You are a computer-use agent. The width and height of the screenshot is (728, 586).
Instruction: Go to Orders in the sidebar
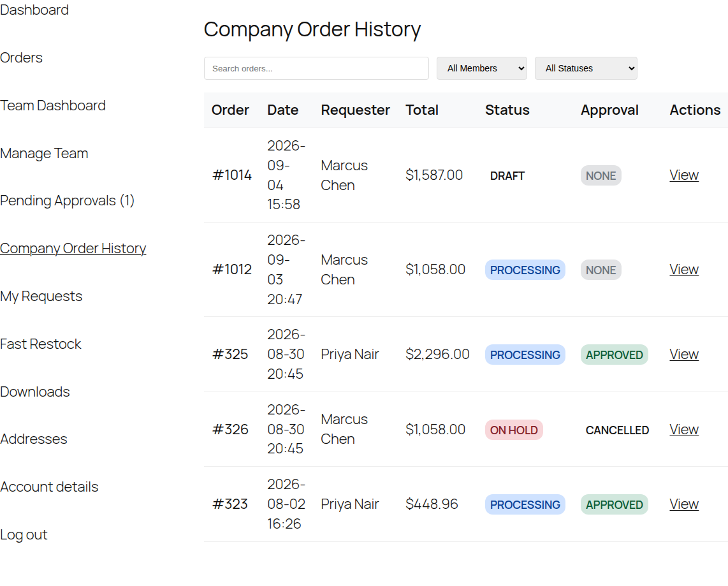pyautogui.click(x=22, y=57)
